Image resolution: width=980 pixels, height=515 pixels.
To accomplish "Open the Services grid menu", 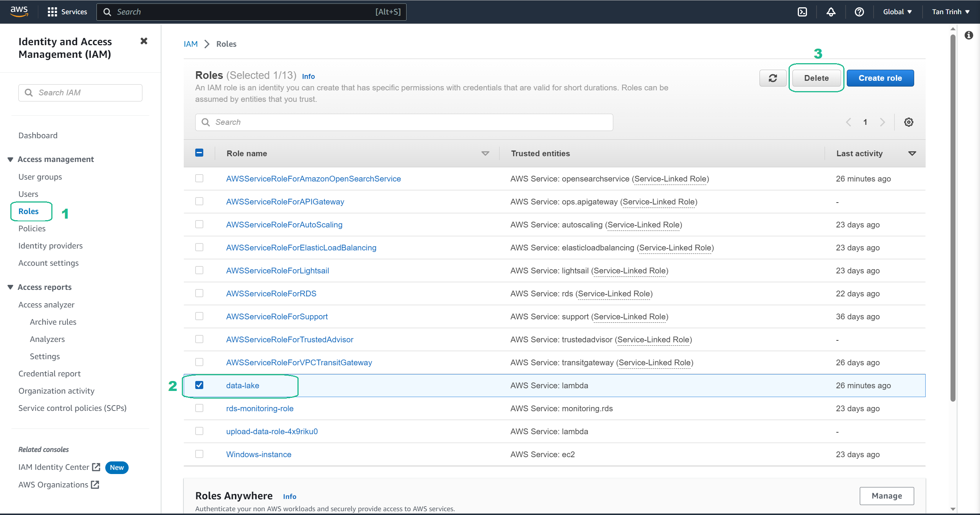I will click(67, 12).
